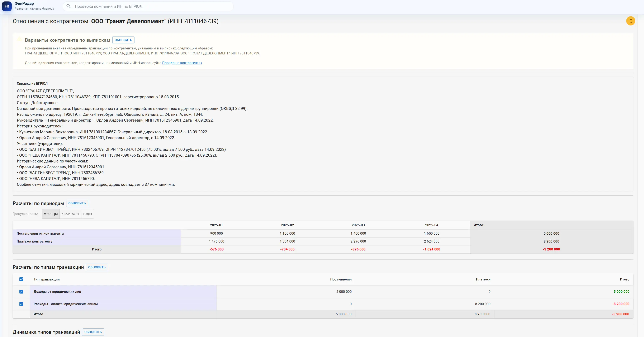Image resolution: width=644 pixels, height=337 pixels.
Task: Click the ОГРН 1157847124680 registration line
Action: pos(98,97)
